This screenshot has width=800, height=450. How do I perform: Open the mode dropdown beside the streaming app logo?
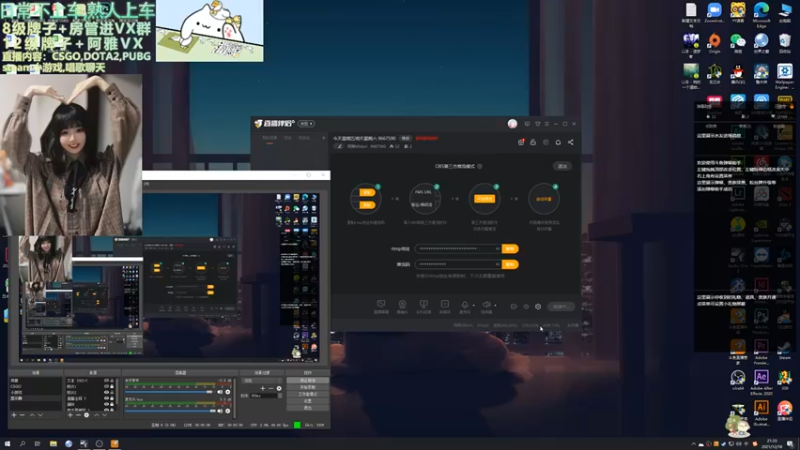point(306,123)
